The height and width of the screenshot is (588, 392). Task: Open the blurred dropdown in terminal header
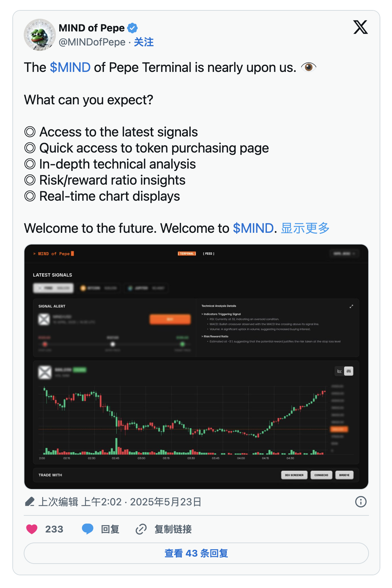[344, 254]
